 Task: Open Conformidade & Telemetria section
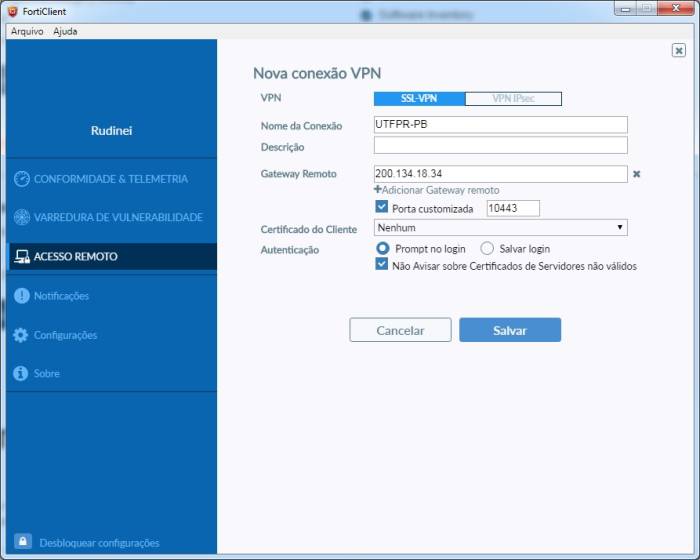click(112, 179)
